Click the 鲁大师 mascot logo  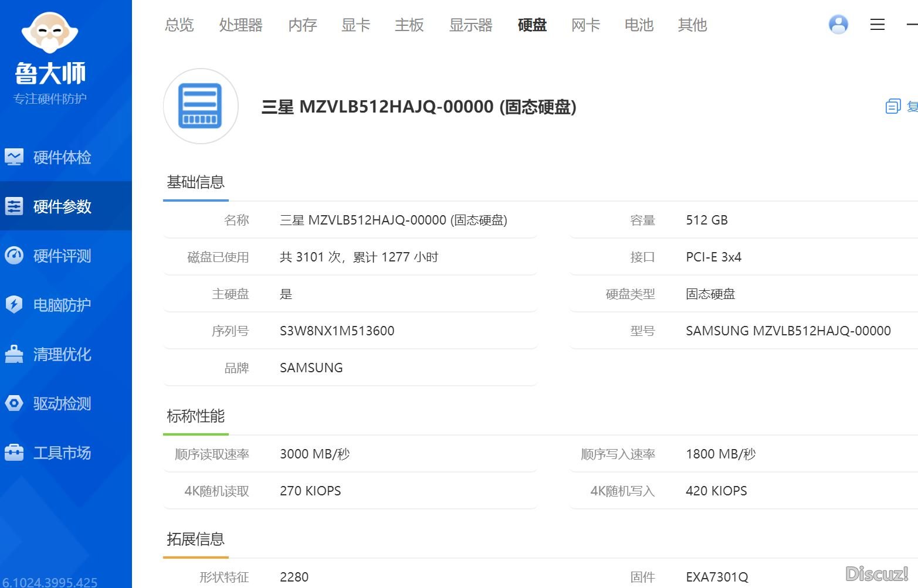50,32
